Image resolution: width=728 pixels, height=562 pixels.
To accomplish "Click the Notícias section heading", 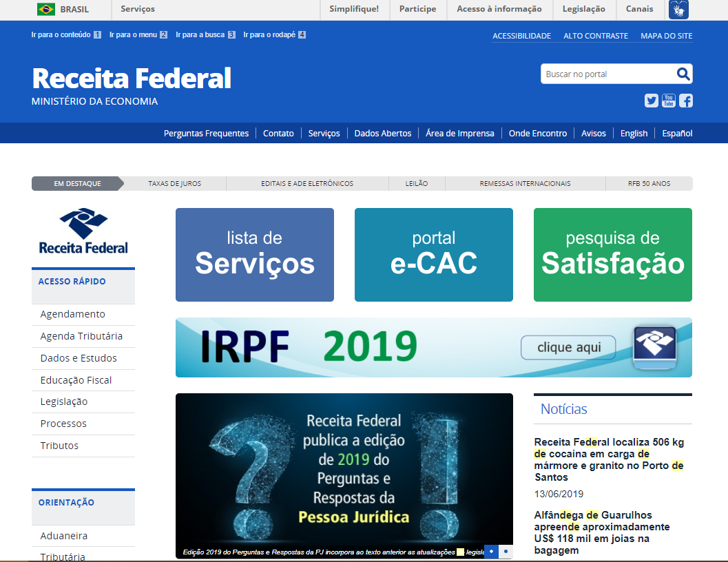I will 563,408.
